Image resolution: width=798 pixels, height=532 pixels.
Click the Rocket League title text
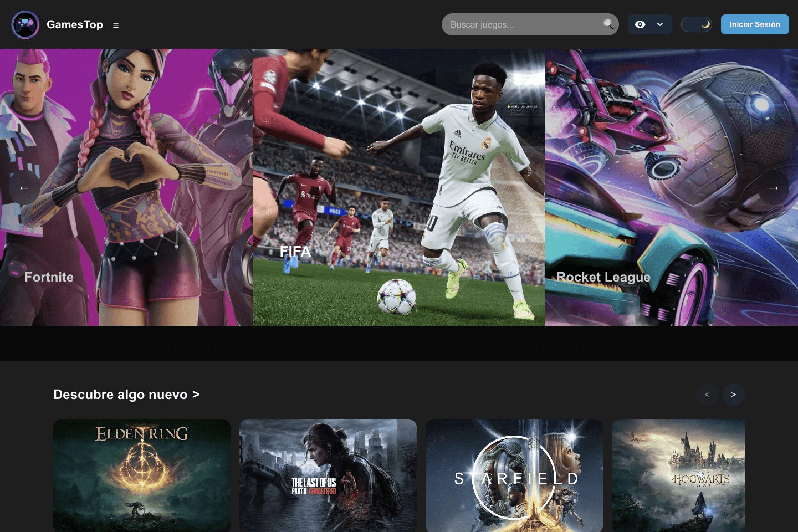tap(603, 277)
